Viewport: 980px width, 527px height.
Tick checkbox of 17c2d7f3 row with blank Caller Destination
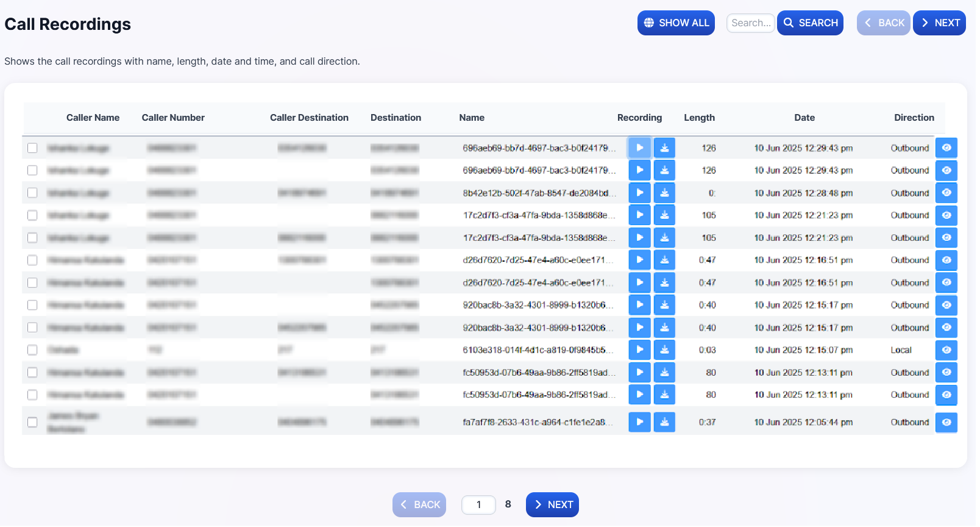click(x=32, y=215)
